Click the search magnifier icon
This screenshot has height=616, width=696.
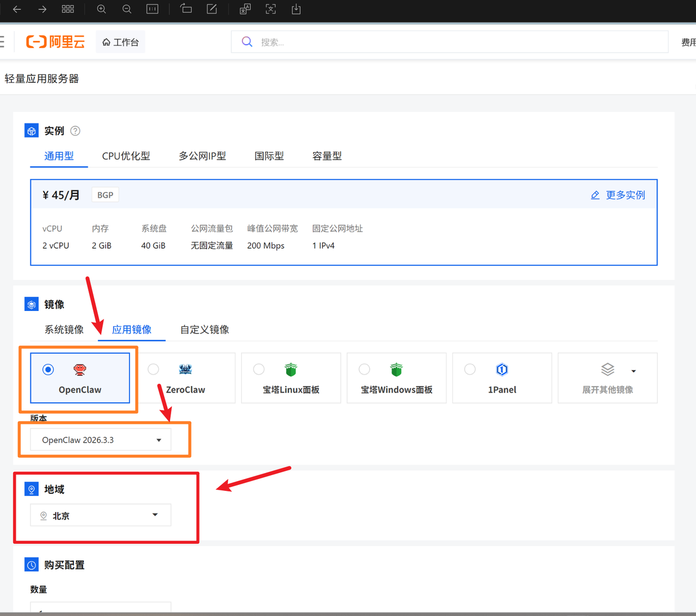(x=247, y=42)
